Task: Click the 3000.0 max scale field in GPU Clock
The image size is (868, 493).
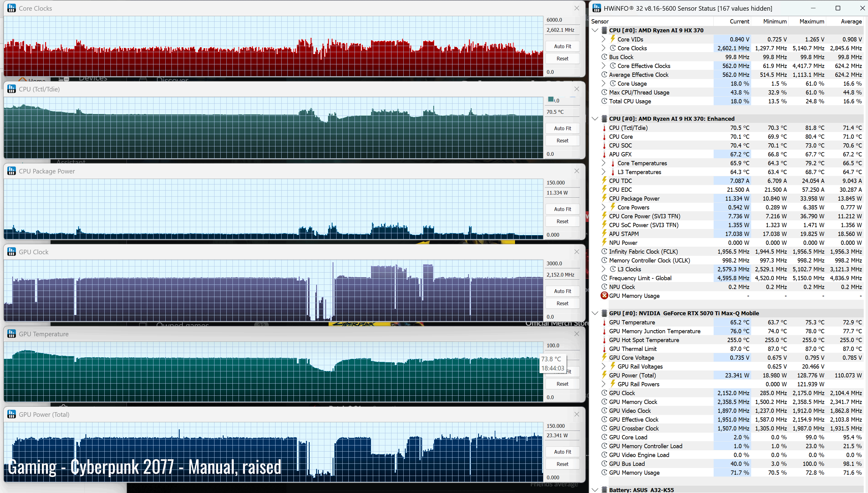Action: (562, 263)
